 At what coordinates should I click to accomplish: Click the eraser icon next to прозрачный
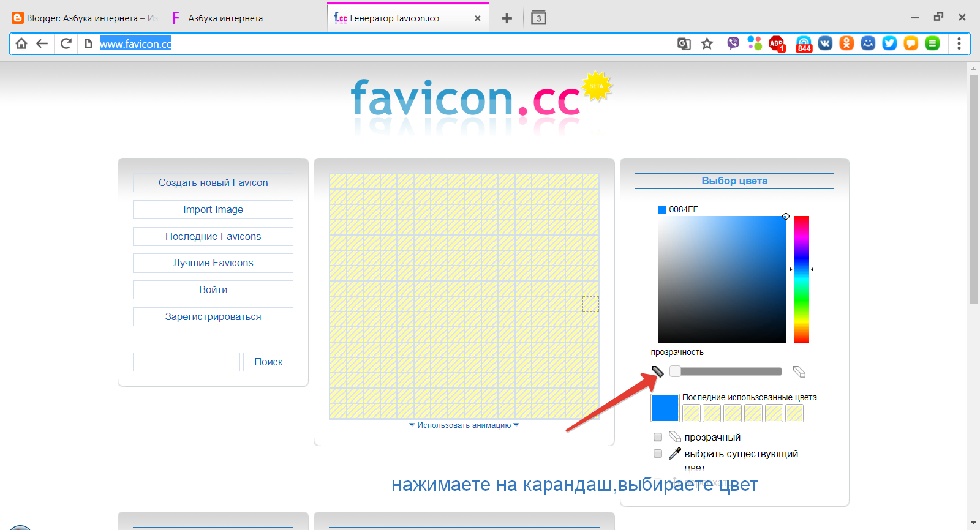[674, 437]
